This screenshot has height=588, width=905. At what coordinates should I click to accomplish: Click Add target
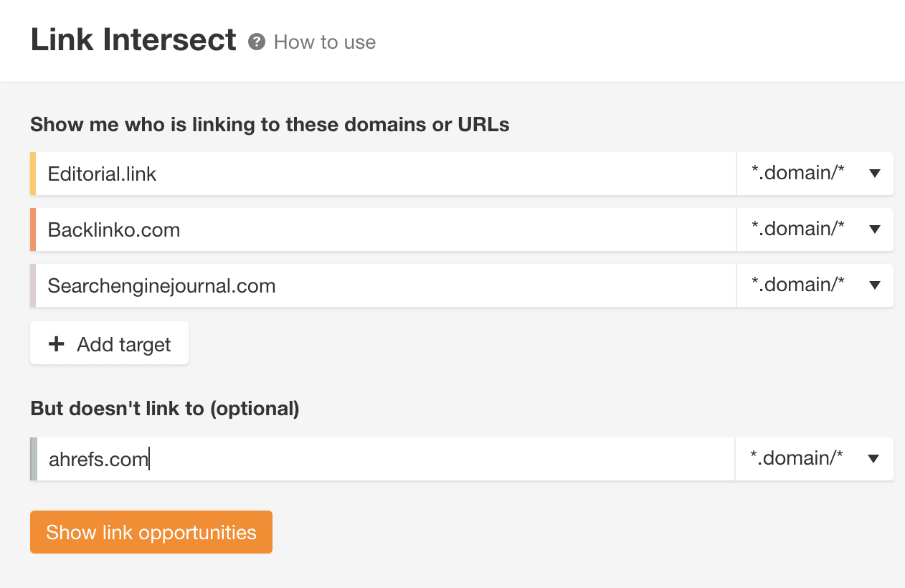tap(109, 343)
